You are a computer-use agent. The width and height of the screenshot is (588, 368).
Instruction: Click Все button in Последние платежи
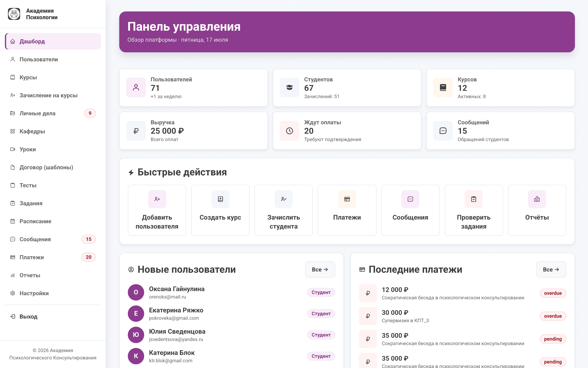pyautogui.click(x=551, y=269)
